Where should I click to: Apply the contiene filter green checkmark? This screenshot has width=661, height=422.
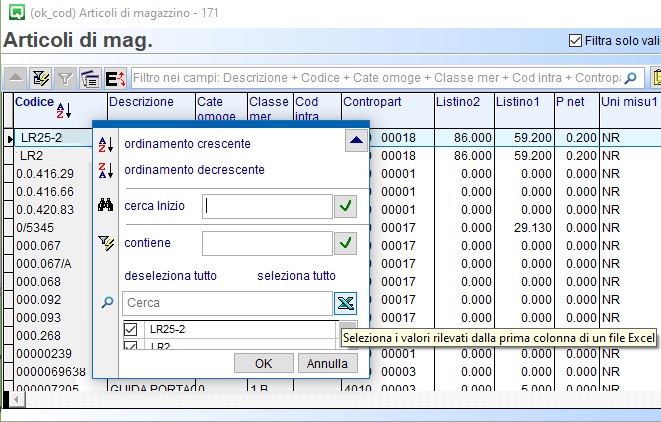pyautogui.click(x=345, y=243)
